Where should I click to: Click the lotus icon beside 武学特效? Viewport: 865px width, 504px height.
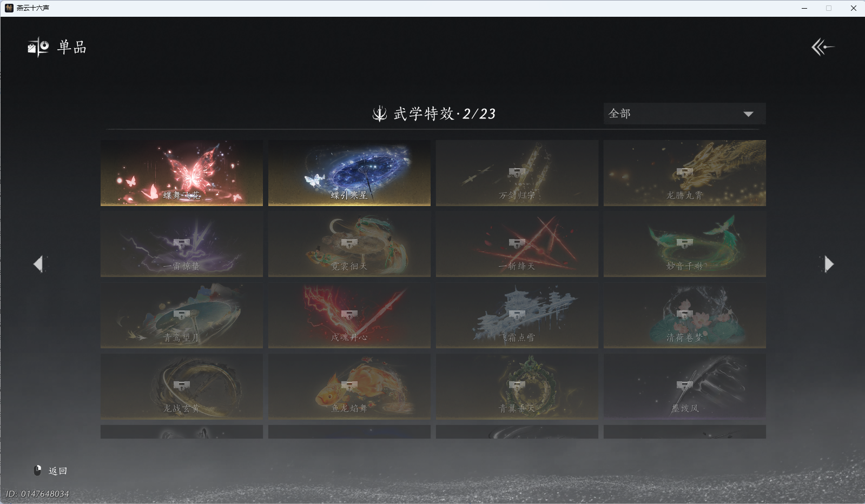pyautogui.click(x=380, y=114)
